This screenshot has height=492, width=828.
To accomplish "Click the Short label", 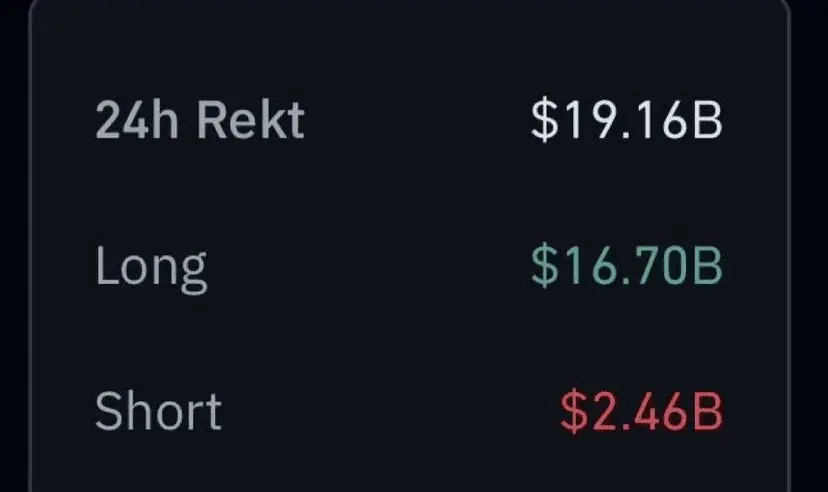I will [158, 411].
